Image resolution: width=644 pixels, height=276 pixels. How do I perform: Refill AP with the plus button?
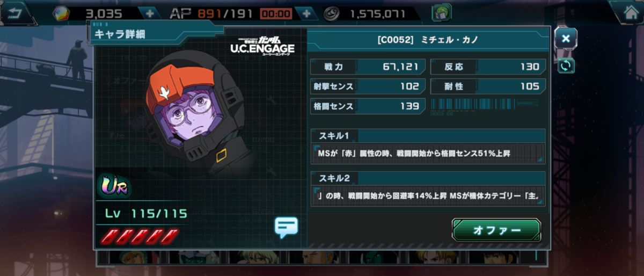click(x=306, y=13)
